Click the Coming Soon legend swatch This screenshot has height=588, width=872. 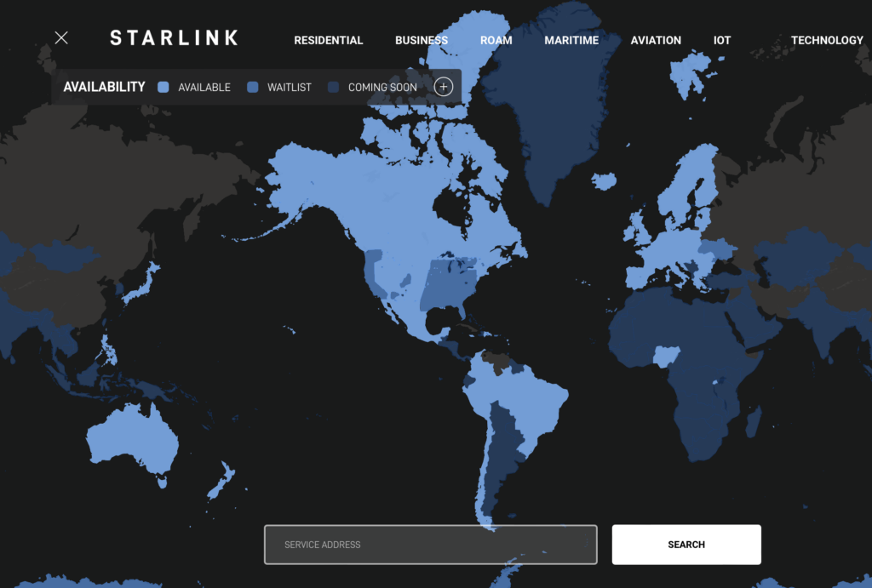pyautogui.click(x=333, y=87)
